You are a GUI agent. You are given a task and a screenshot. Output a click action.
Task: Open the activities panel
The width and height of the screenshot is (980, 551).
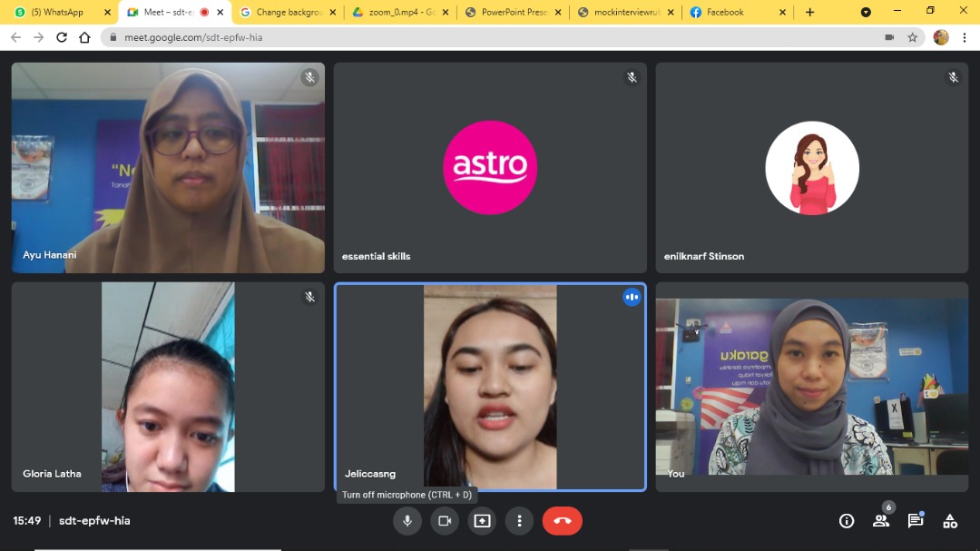950,521
